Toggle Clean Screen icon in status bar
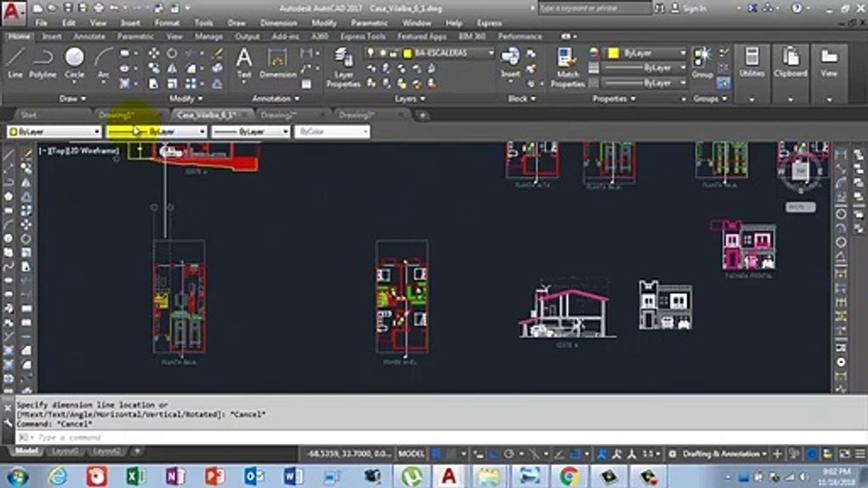Screen dimensions: 868x488 pos(844,454)
